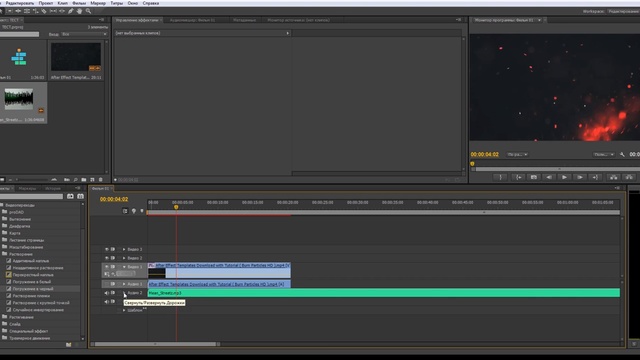Image resolution: width=640 pixels, height=360 pixels.
Task: Go to Out point in program monitor
Action: 595,177
